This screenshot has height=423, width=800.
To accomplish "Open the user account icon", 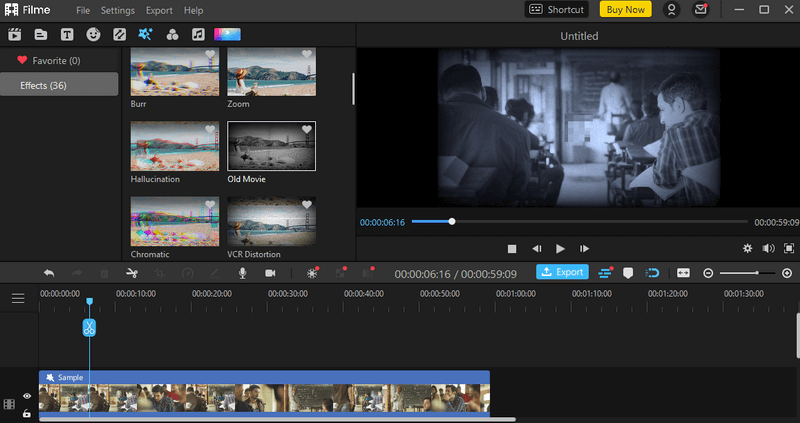I will [671, 10].
